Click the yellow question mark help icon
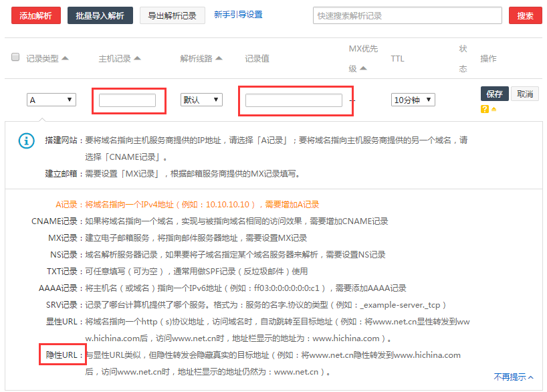Image resolution: width=547 pixels, height=392 pixels. (x=485, y=109)
